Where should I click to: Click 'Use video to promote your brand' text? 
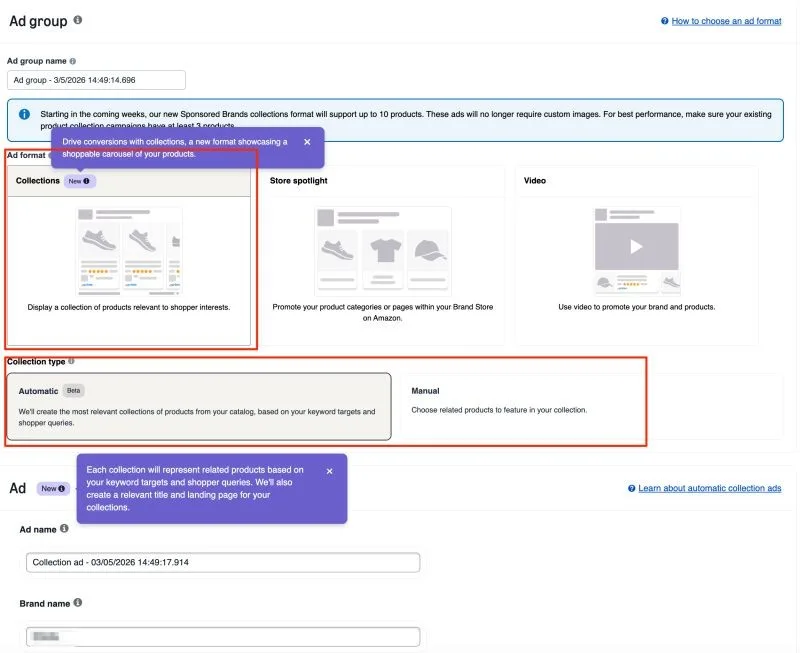point(637,307)
